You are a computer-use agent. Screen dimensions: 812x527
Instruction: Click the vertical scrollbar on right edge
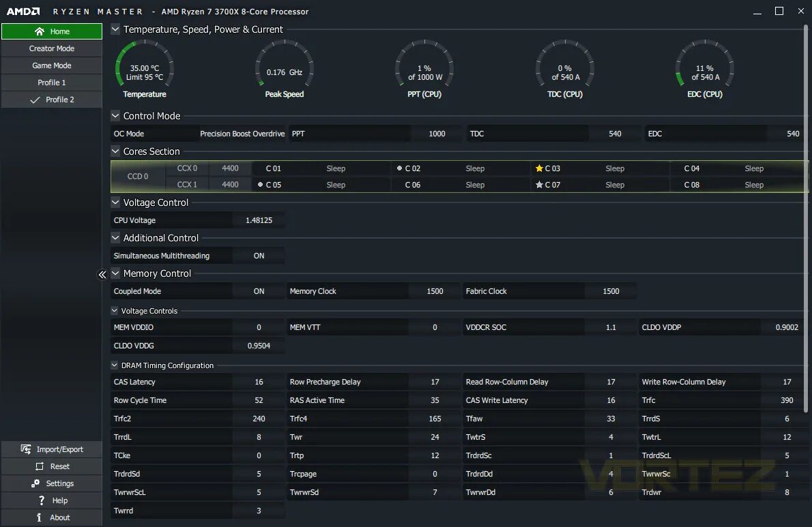click(x=806, y=220)
